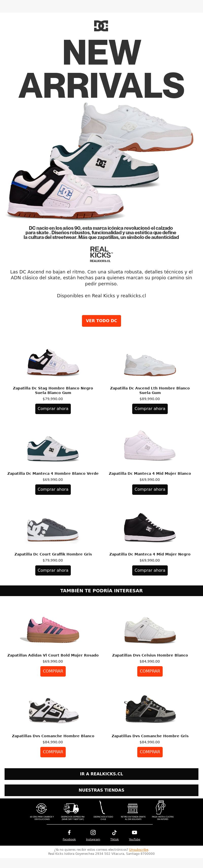Click Comprar for Adidas Vl Court Bold
The image size is (203, 868).
click(53, 671)
